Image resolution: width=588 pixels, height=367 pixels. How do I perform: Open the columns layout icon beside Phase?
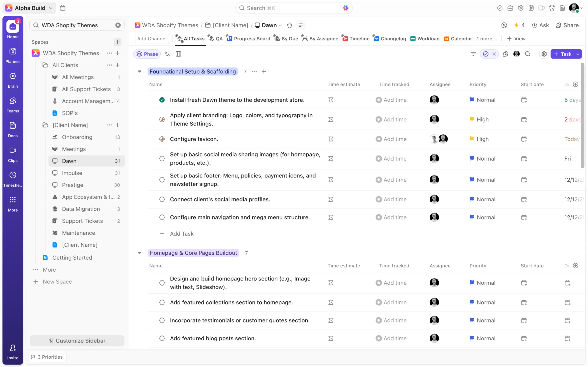(178, 54)
